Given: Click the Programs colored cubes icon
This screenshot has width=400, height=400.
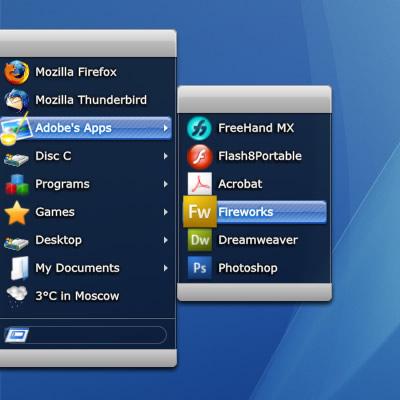Looking at the screenshot, I should tap(16, 185).
